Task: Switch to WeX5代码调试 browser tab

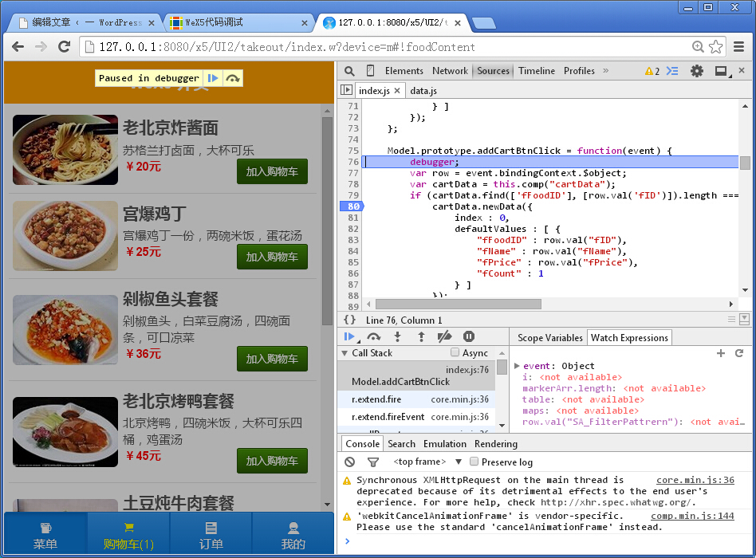Action: click(x=238, y=22)
